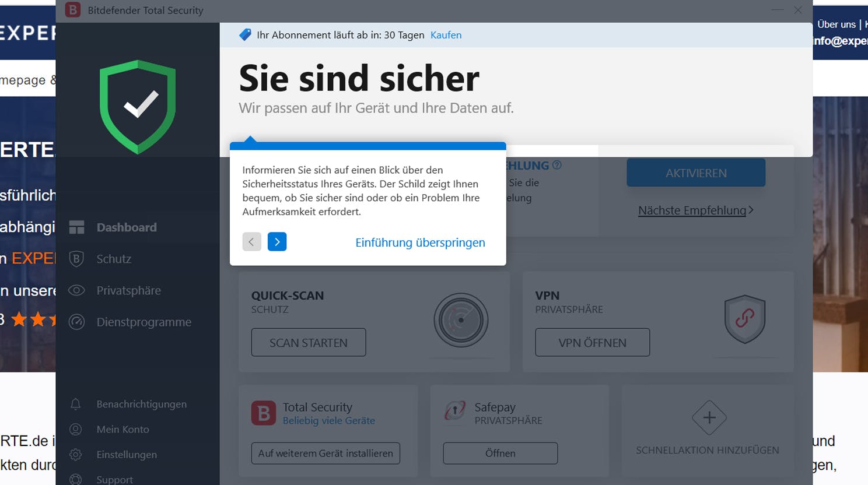
Task: Click the VPN ÖFFNEN button
Action: (x=592, y=343)
